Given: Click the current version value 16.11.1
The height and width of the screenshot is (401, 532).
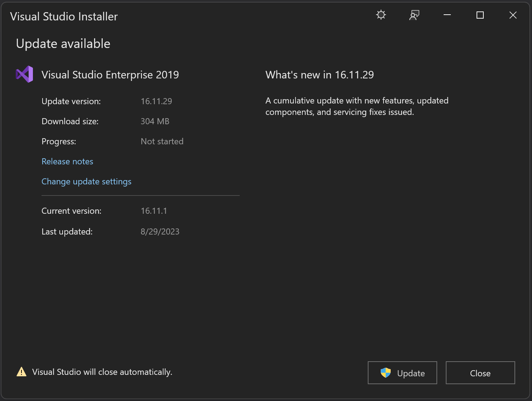Looking at the screenshot, I should [154, 211].
